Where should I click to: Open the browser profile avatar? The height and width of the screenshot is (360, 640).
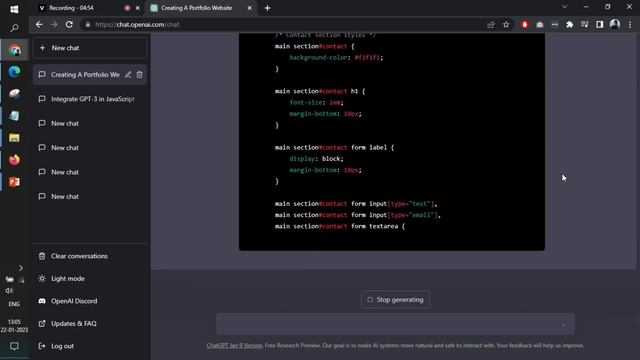tap(615, 24)
